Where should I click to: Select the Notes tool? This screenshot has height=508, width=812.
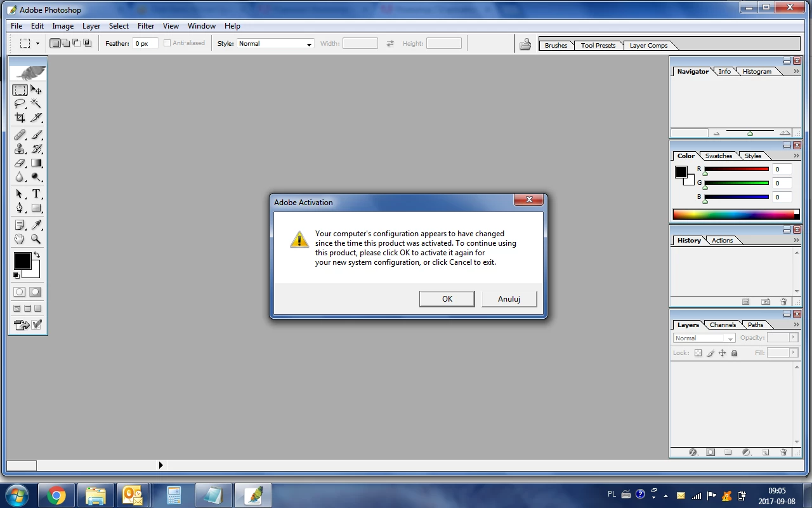20,225
